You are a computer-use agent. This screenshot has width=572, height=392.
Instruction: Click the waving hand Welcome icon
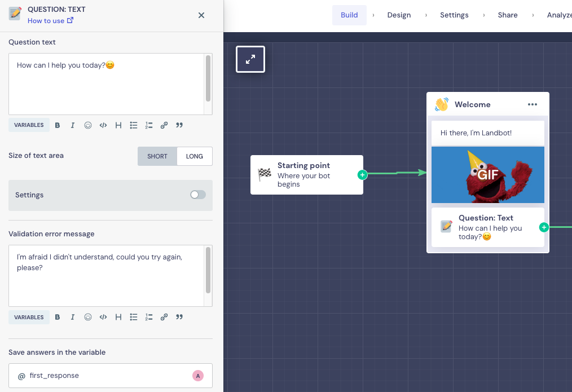pyautogui.click(x=441, y=104)
